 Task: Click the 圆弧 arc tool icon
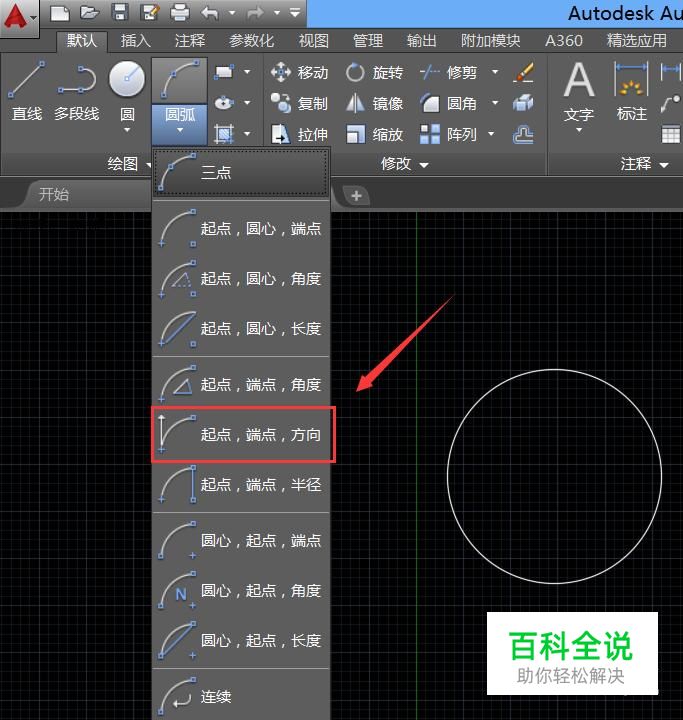[180, 81]
